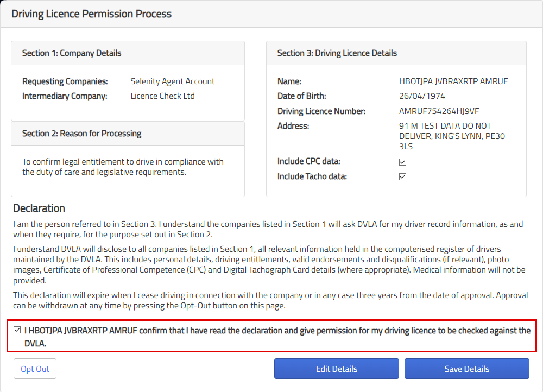Toggle the Include CPC data checkbox
The image size is (543, 392).
403,162
